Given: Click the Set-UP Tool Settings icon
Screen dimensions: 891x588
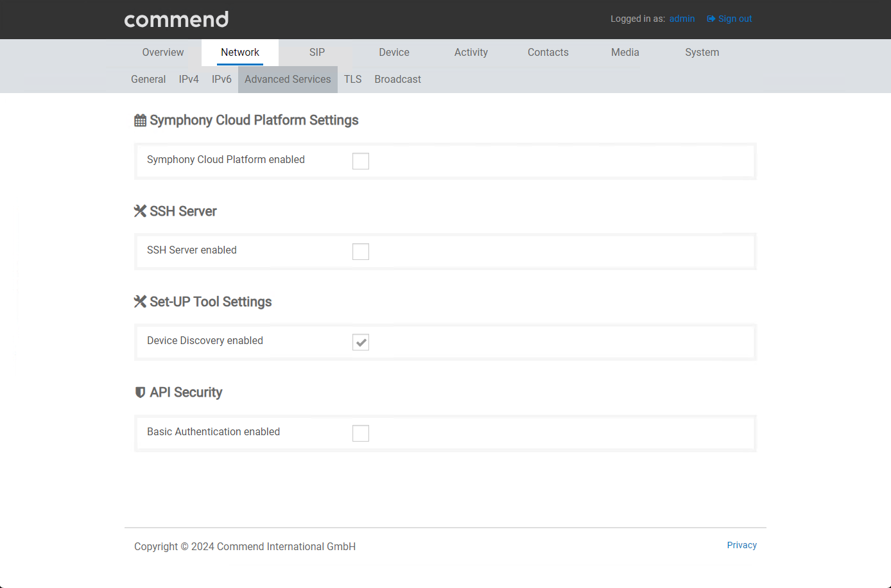Looking at the screenshot, I should 140,302.
